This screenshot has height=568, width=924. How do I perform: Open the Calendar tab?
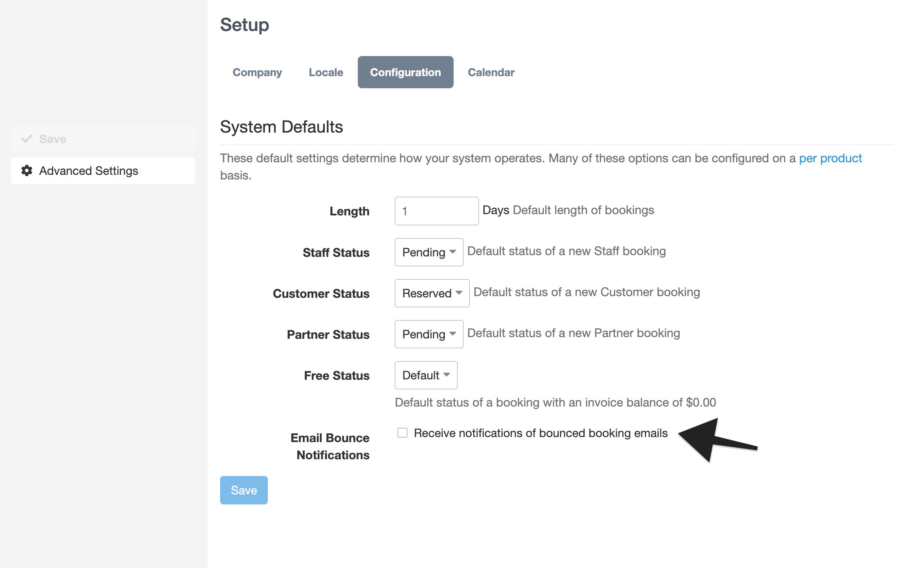[491, 72]
